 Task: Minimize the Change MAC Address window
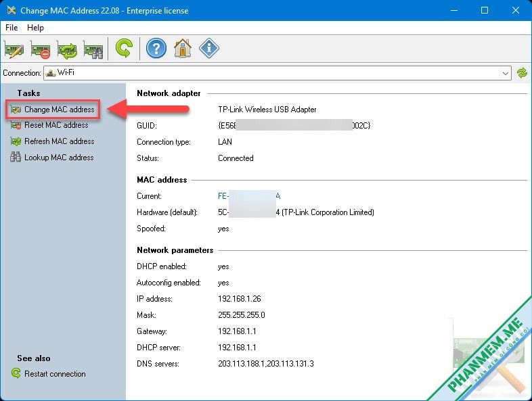(454, 10)
